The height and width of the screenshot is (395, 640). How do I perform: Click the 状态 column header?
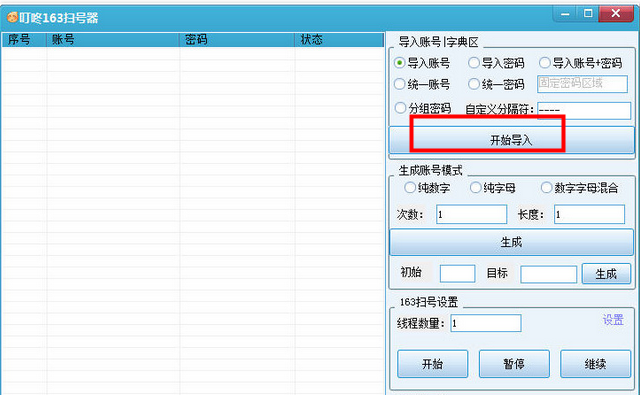(x=340, y=40)
